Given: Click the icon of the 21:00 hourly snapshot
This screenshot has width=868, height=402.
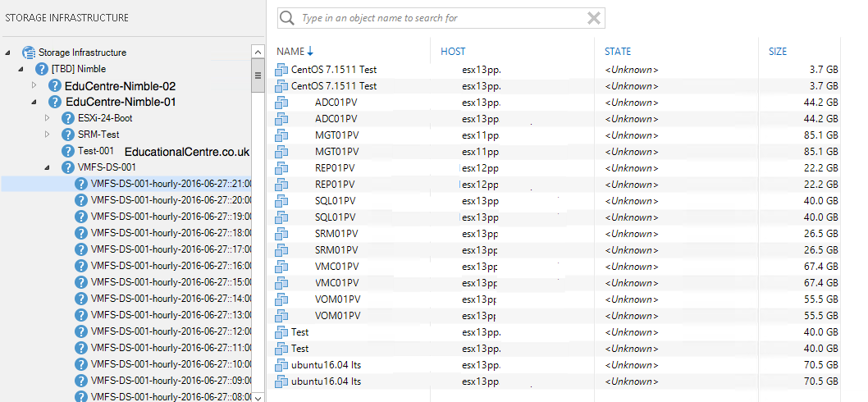Looking at the screenshot, I should pyautogui.click(x=81, y=184).
